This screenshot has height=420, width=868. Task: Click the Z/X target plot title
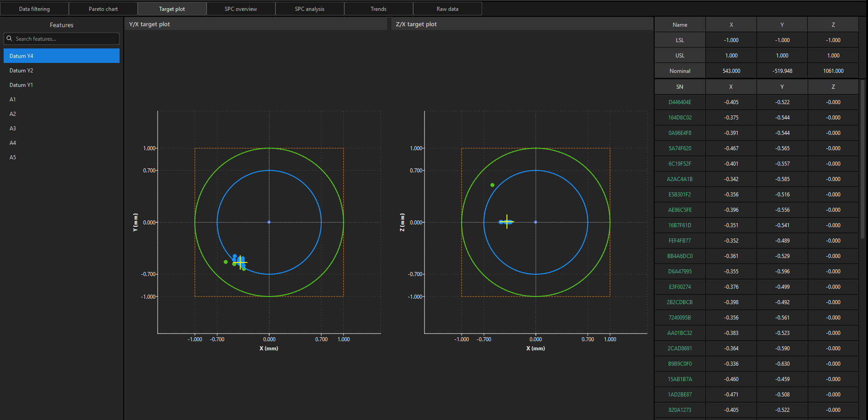(x=416, y=24)
